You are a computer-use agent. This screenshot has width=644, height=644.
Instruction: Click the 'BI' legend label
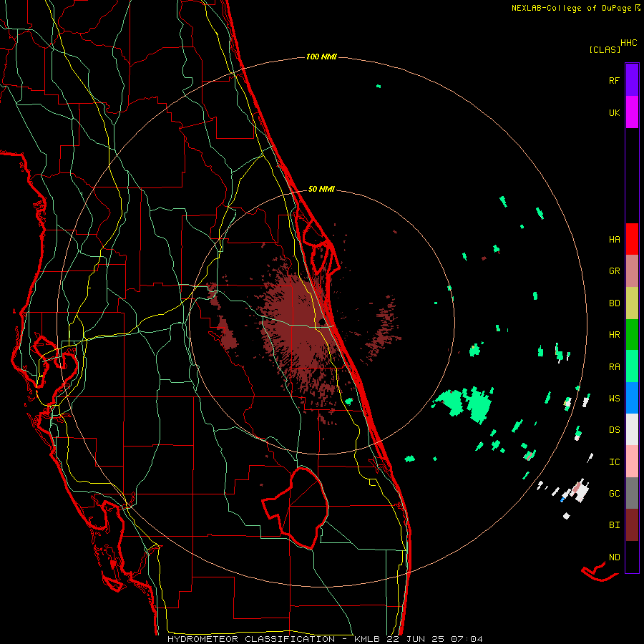tap(614, 525)
